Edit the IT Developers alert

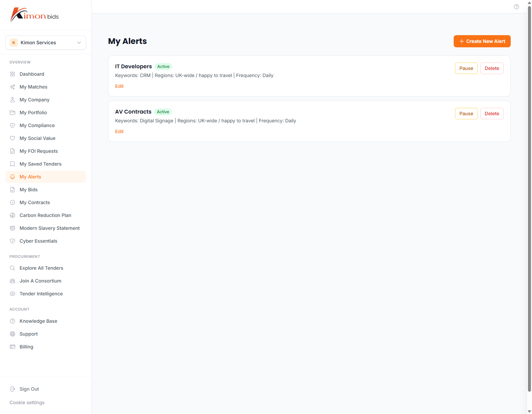coord(119,86)
